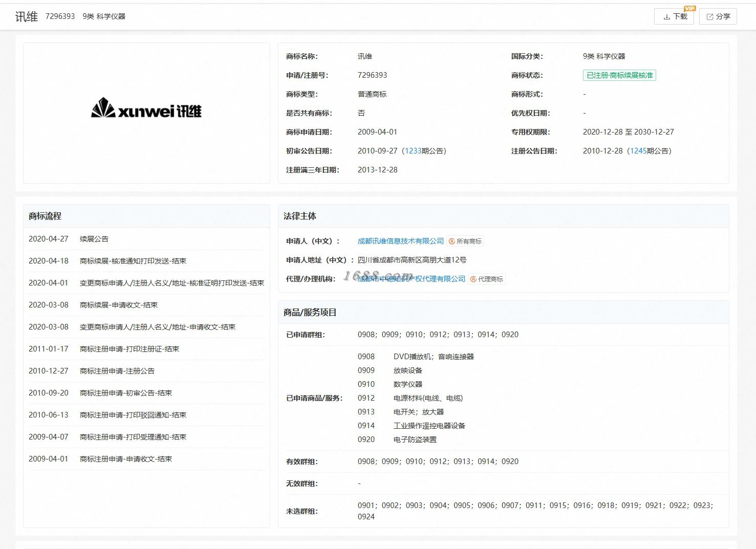Click the 0909 放映设备 row
Screen dimensions: 756x549
pyautogui.click(x=390, y=370)
